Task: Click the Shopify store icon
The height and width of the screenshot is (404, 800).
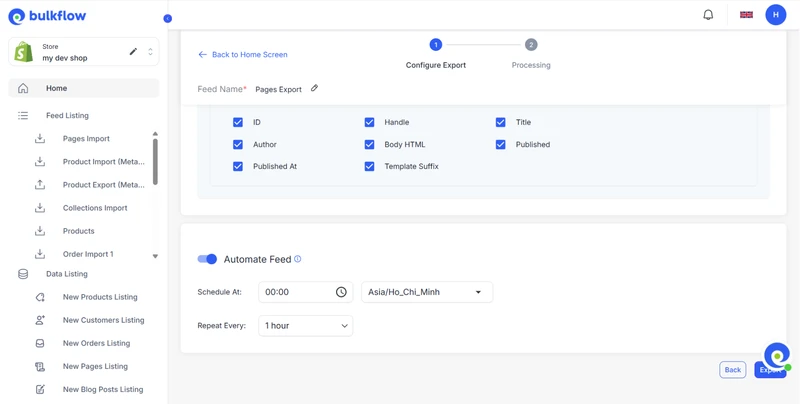Action: [23, 52]
